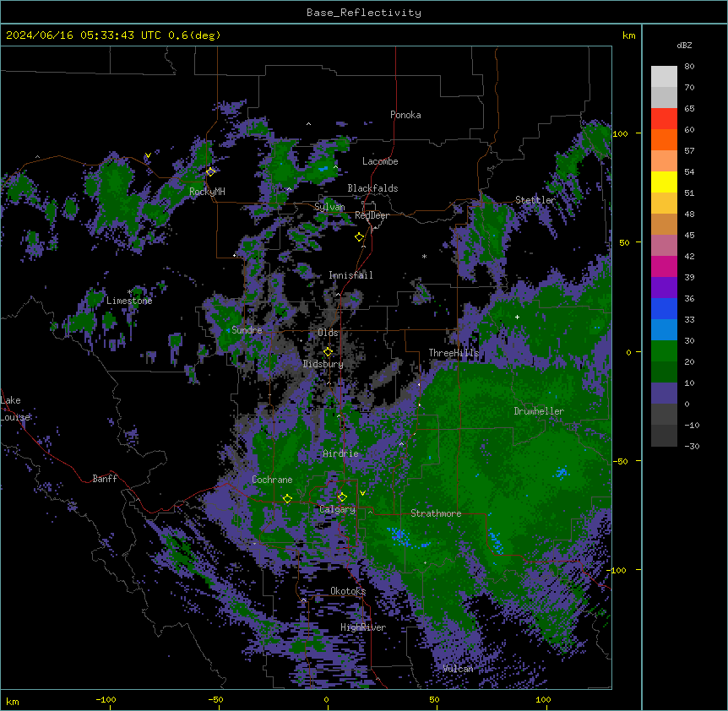
Task: Click the white asterisk marker east of RedDeer
Action: [x=424, y=256]
